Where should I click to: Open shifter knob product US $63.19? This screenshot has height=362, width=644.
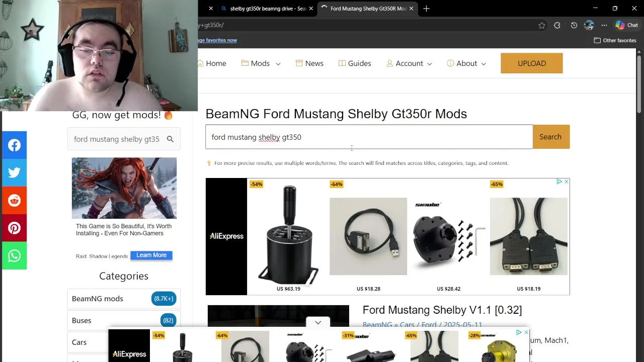pyautogui.click(x=288, y=236)
